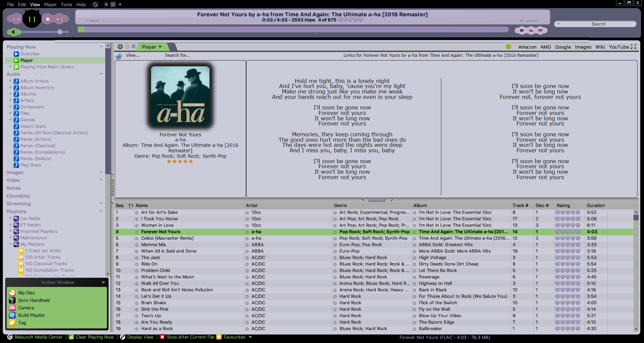Expand the Images section
Viewport: 644px width, 343px height.
[101, 172]
